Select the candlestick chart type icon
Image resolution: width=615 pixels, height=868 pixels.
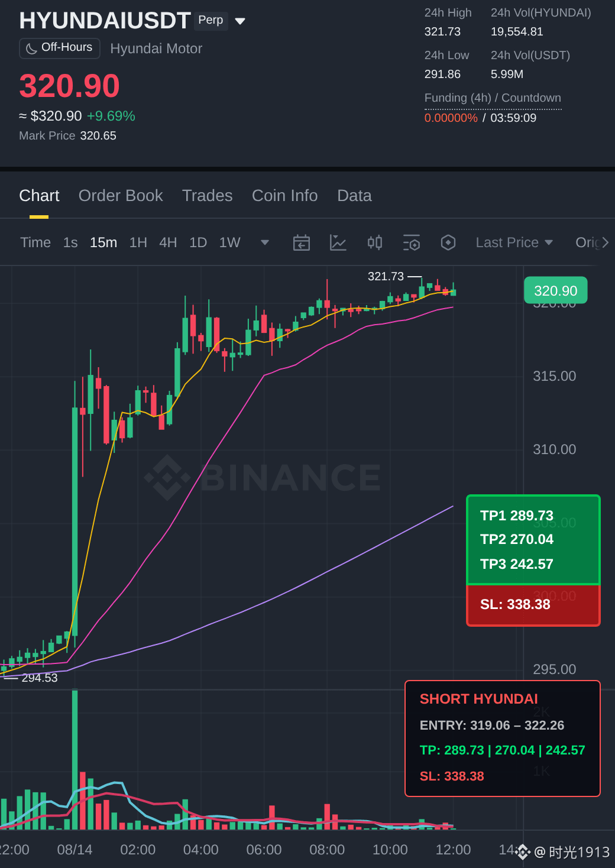(x=375, y=242)
